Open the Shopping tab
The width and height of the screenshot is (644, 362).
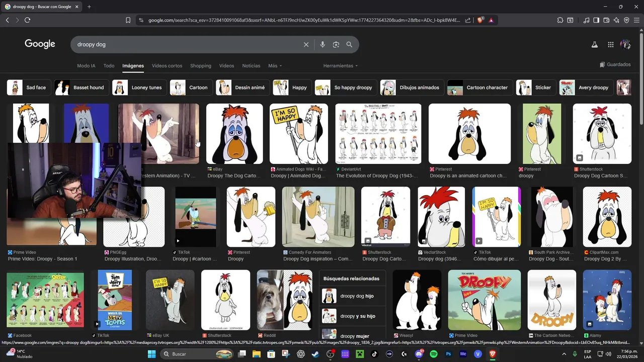click(x=201, y=66)
